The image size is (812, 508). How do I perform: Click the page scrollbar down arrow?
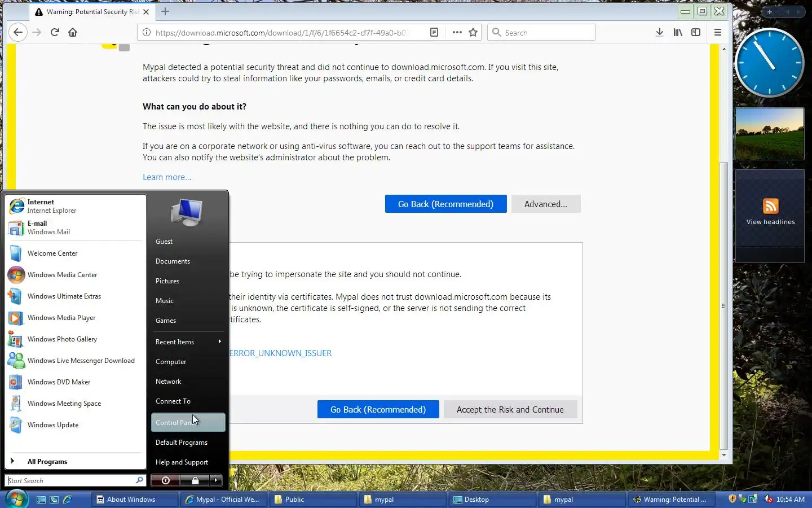pos(724,455)
